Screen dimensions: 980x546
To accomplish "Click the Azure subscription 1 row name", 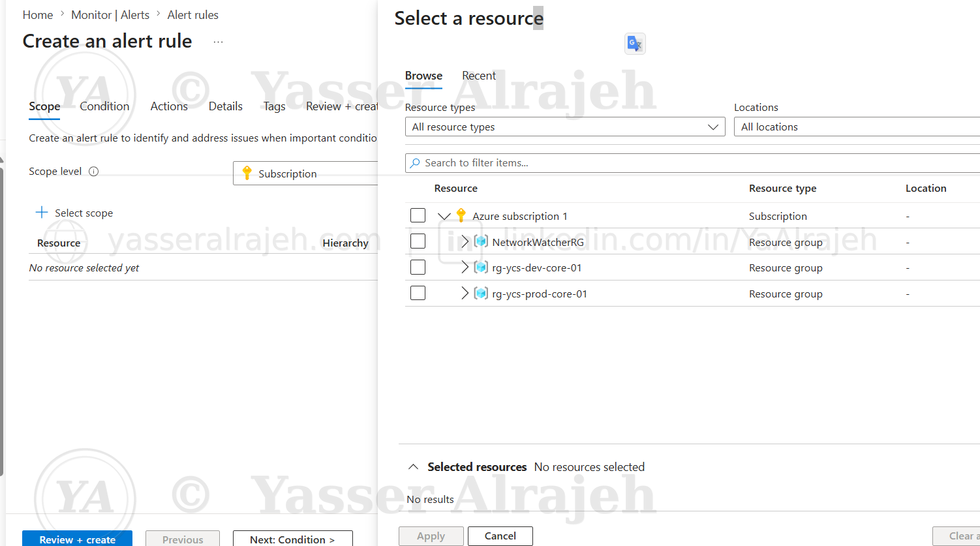I will tap(520, 217).
